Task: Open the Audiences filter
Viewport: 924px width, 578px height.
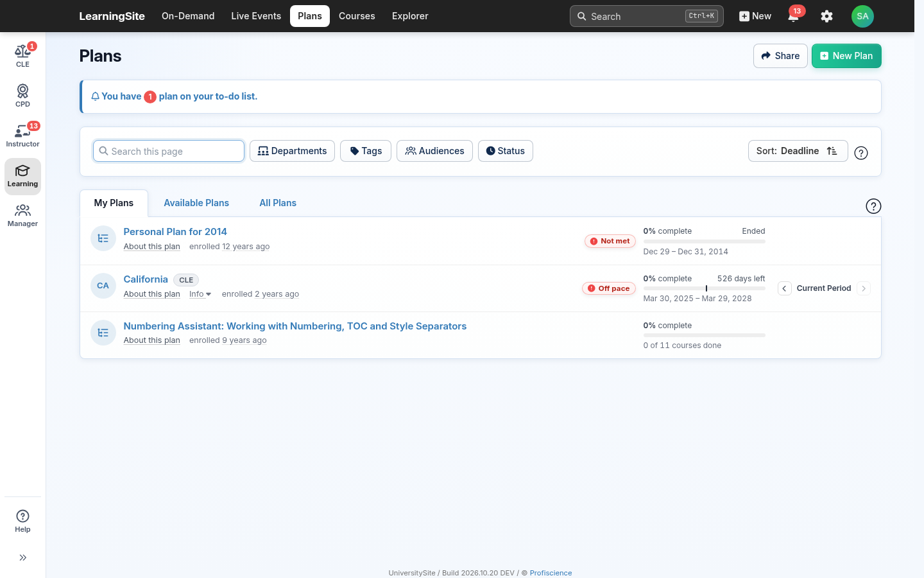Action: point(434,151)
